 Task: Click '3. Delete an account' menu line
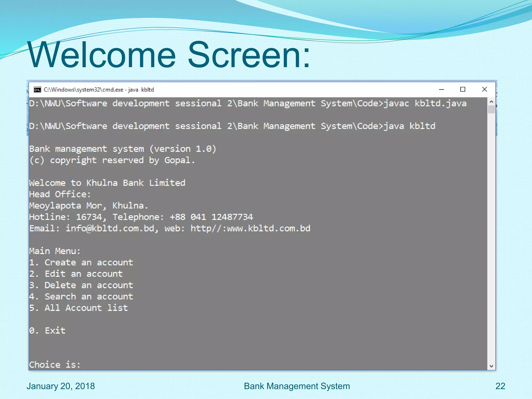81,285
